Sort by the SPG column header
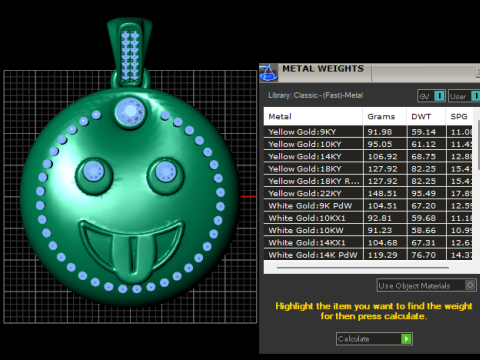This screenshot has height=360, width=480. [x=459, y=116]
